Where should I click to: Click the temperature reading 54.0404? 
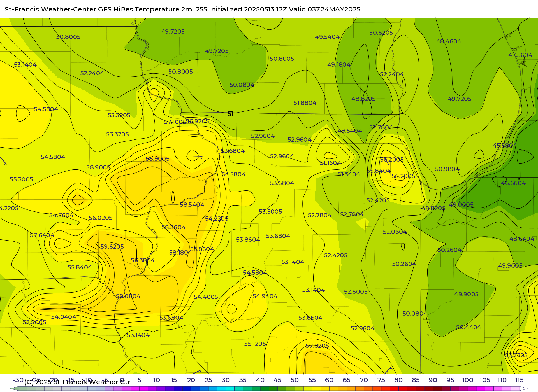(x=64, y=317)
